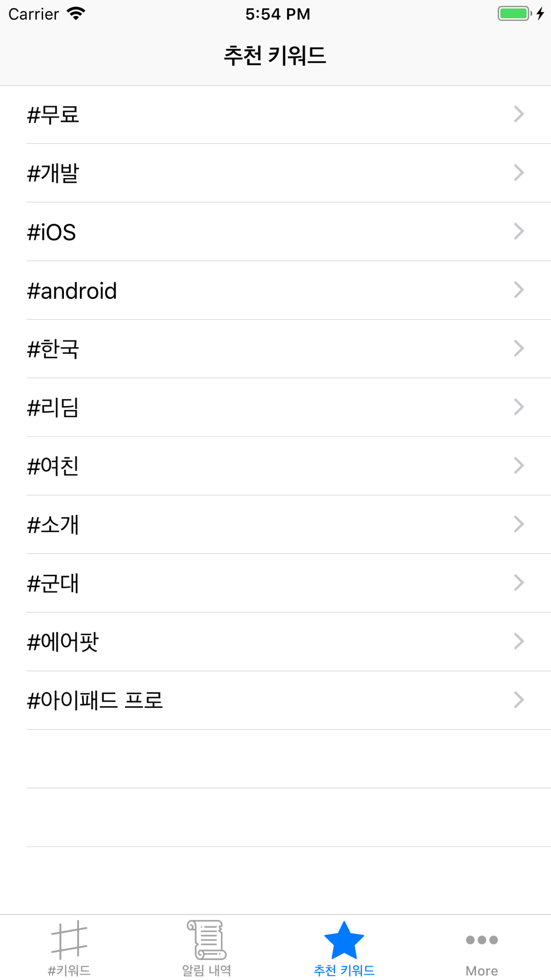The width and height of the screenshot is (551, 980).
Task: Tap the 추천 키워드 navigation title
Action: 275,56
